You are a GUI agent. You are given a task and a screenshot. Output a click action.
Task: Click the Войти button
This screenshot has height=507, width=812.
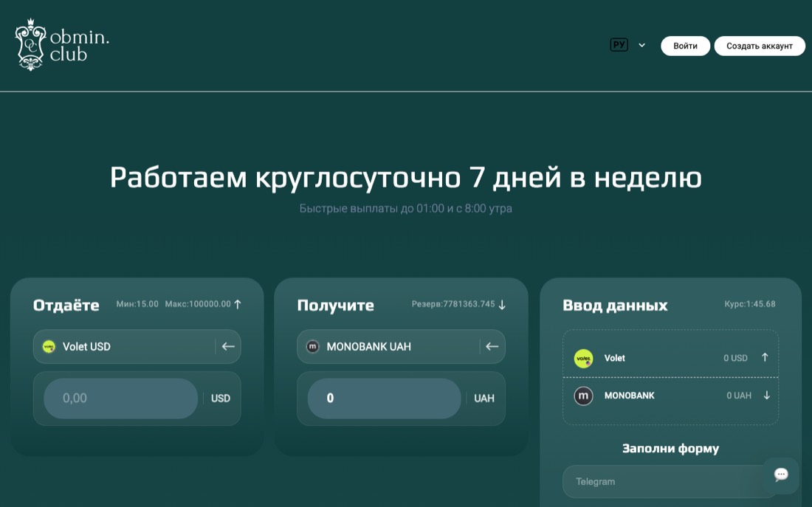coord(685,46)
